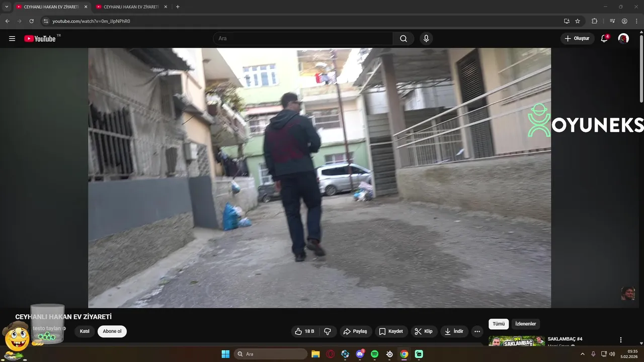Viewport: 644px width, 362px height.
Task: Start voice search with the microphone
Action: coord(426,39)
